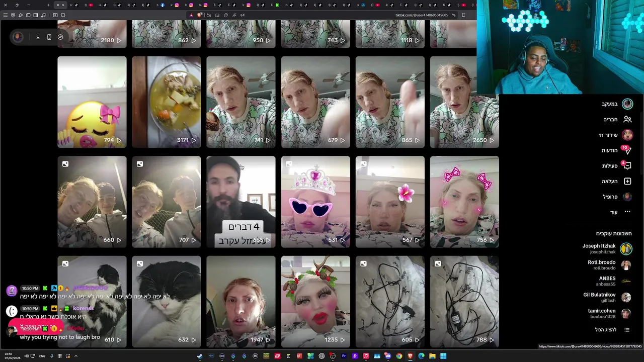Open the soup bowl video with 3171 views
Screen dimensions: 644x362
coord(166,102)
